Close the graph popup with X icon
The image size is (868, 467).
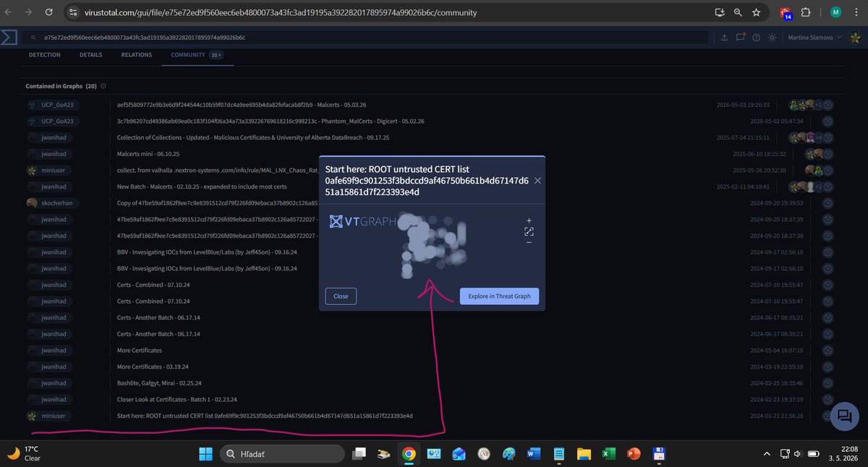(x=537, y=181)
